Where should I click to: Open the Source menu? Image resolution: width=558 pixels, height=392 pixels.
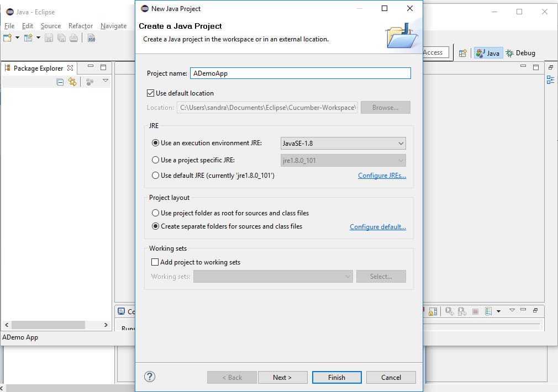tap(51, 26)
